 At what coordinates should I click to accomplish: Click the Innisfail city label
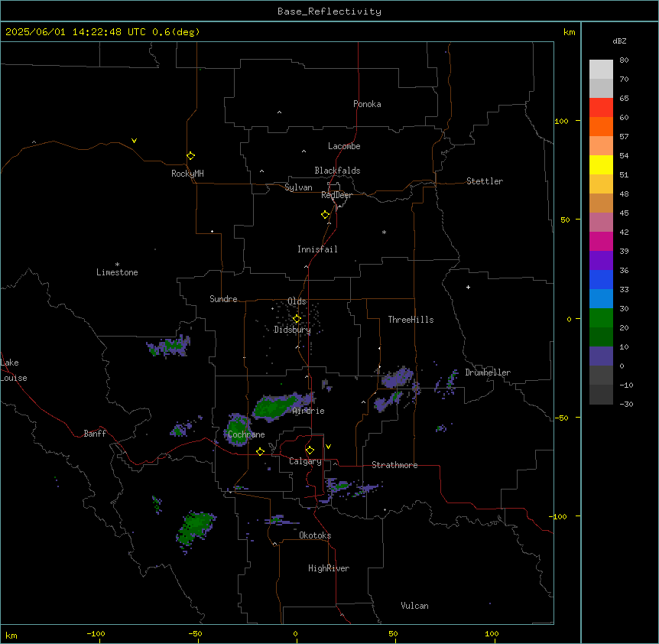point(317,249)
